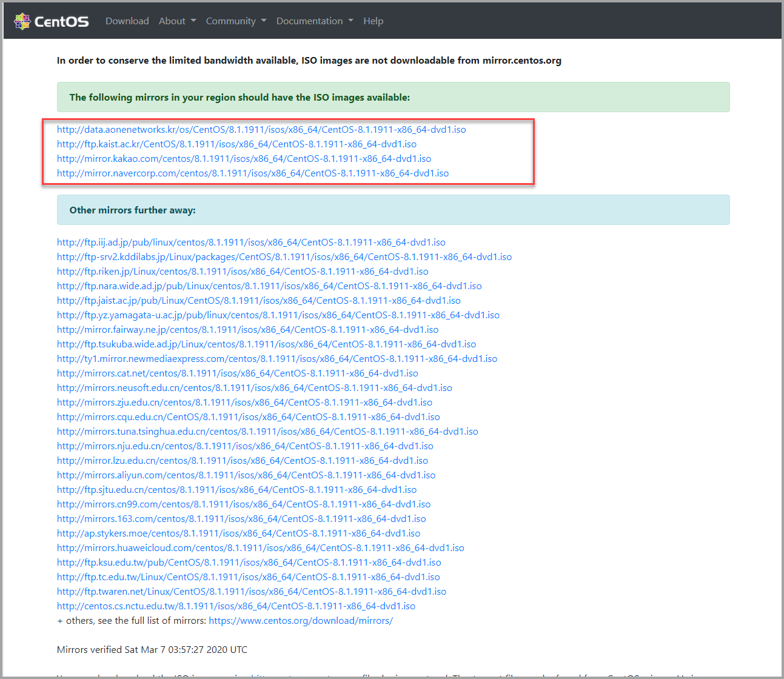Open the mirrors.cqu.edu.cn mirror link
The image size is (784, 679).
[249, 417]
